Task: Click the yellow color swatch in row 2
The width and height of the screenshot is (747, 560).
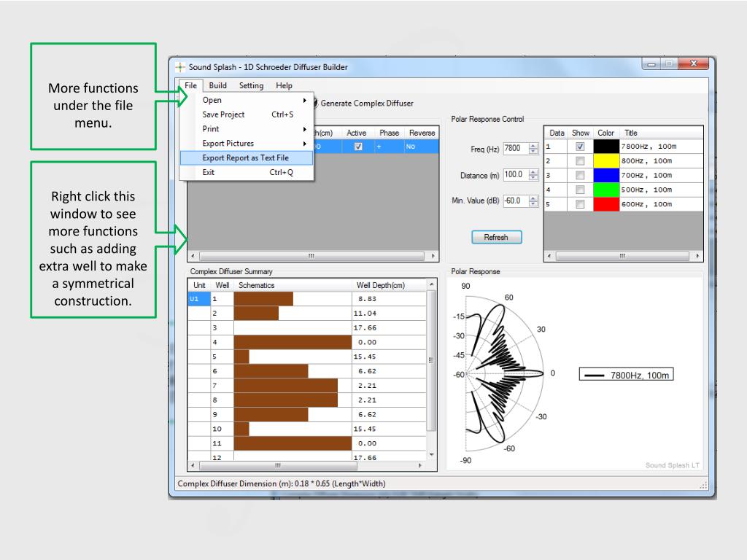Action: pyautogui.click(x=606, y=161)
